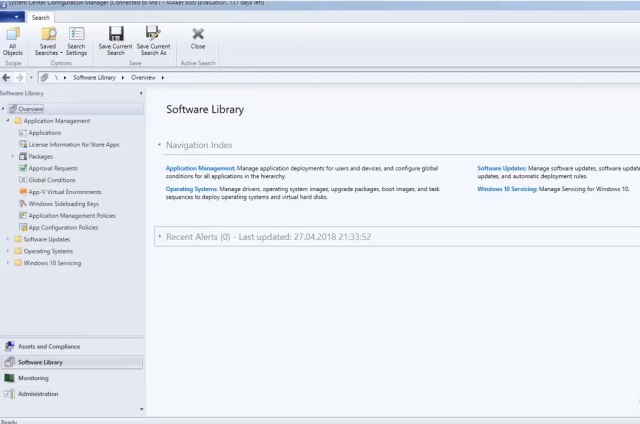This screenshot has height=424, width=640.
Task: Close the active search
Action: (198, 36)
